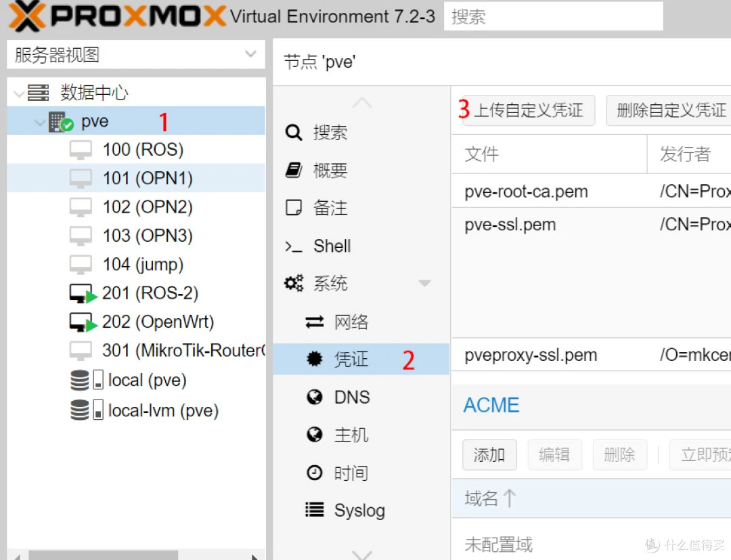The width and height of the screenshot is (731, 560).
Task: Open the ACME link
Action: click(491, 405)
